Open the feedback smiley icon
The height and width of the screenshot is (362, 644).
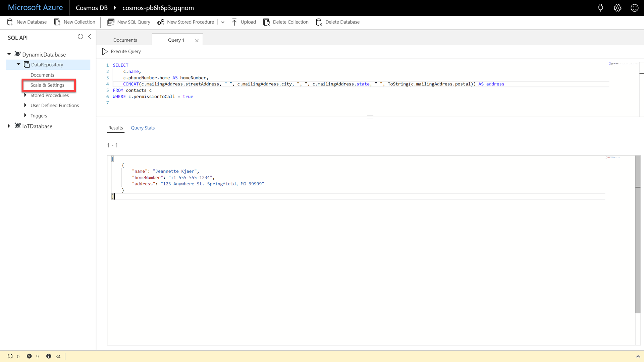pyautogui.click(x=634, y=8)
